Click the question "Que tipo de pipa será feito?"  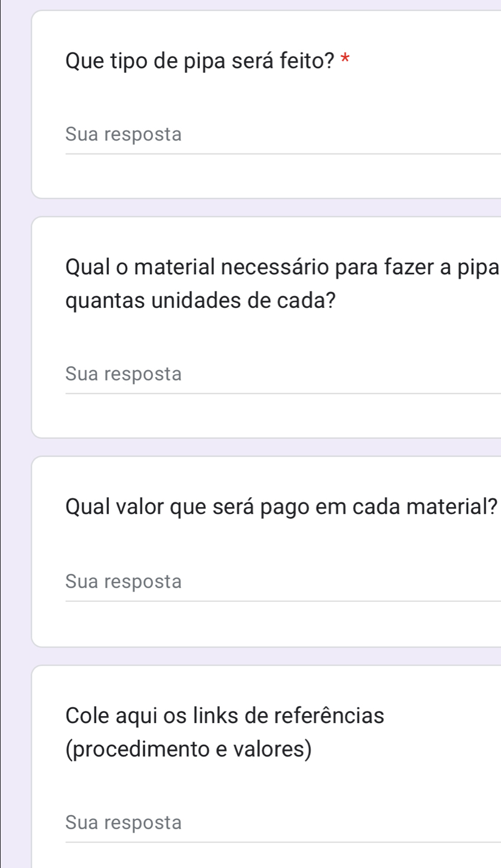[x=201, y=60]
